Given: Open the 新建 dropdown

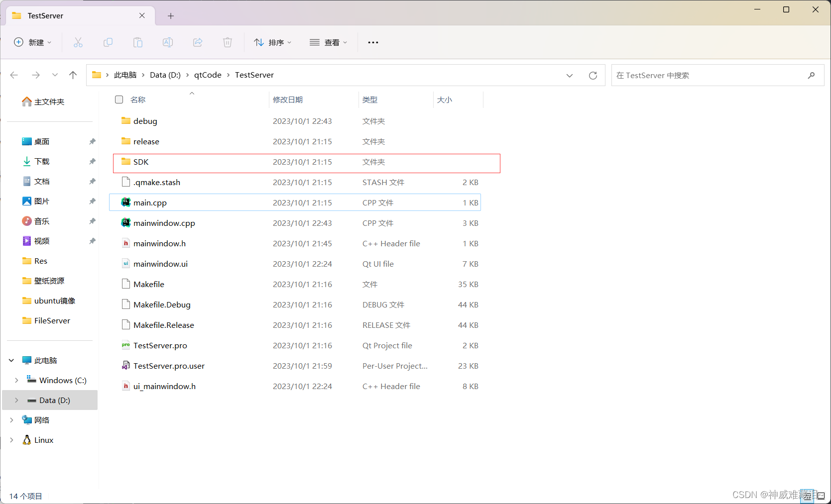Looking at the screenshot, I should pos(32,42).
